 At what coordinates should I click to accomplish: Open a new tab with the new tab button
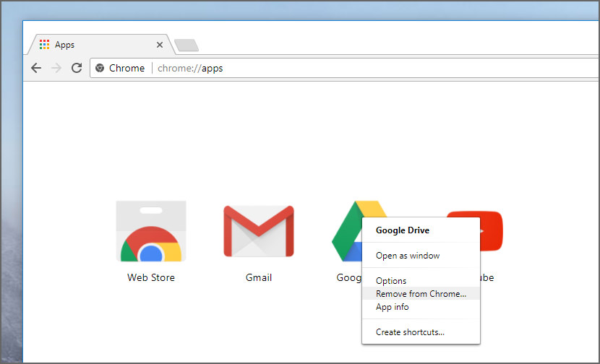[x=187, y=45]
